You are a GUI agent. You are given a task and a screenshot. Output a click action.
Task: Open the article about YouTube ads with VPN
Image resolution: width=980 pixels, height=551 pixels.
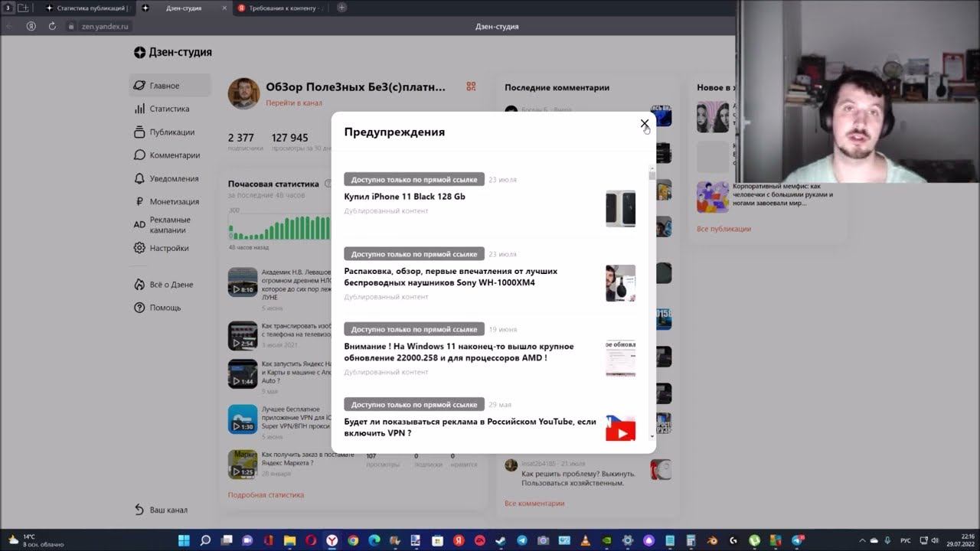[470, 427]
